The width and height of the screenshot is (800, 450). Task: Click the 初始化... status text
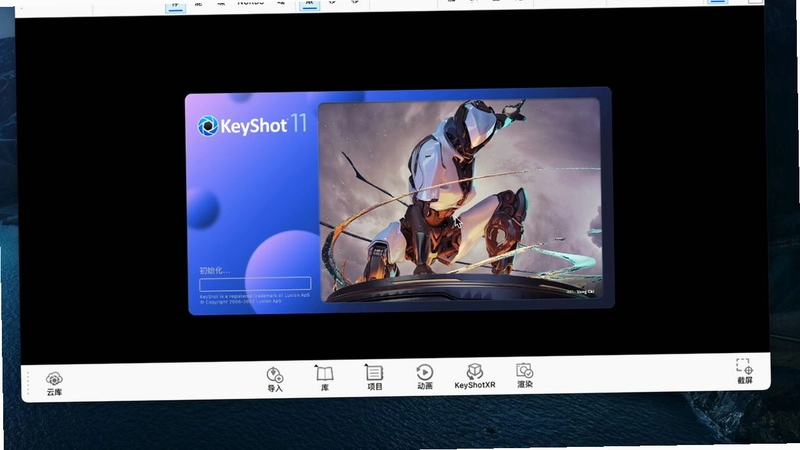point(214,270)
